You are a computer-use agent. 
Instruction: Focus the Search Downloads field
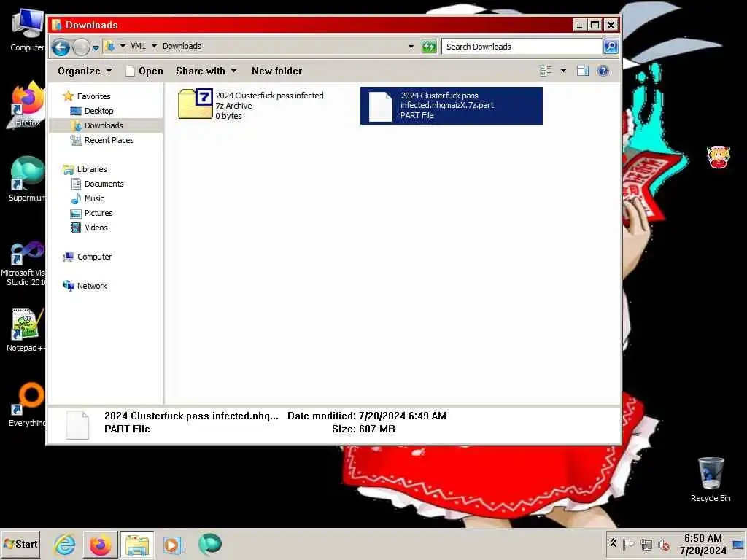(x=521, y=47)
